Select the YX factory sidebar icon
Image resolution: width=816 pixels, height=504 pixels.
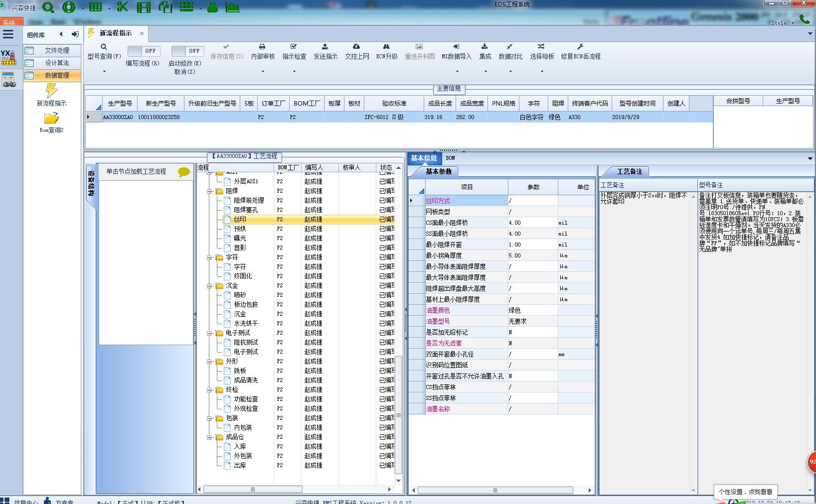tap(8, 57)
